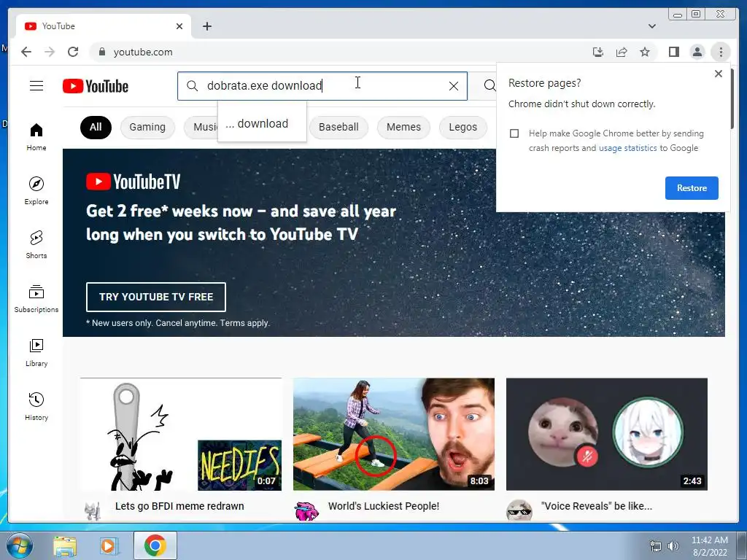Toggle the Chrome side panel
The image size is (747, 560).
[673, 52]
